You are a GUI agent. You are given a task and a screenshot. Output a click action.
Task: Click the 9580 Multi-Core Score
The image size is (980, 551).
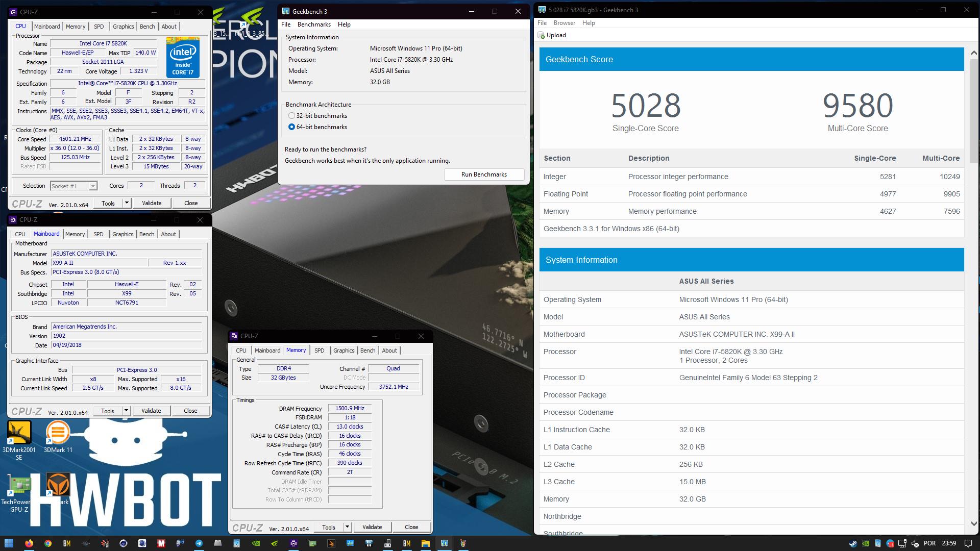[x=857, y=106]
